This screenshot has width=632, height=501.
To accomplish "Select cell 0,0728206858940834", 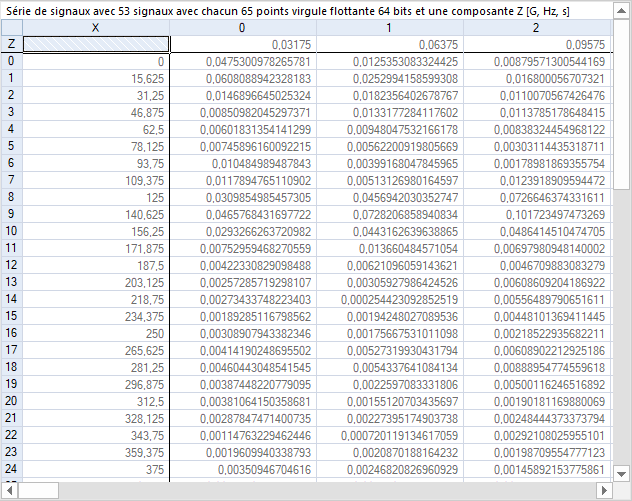I will click(x=390, y=214).
